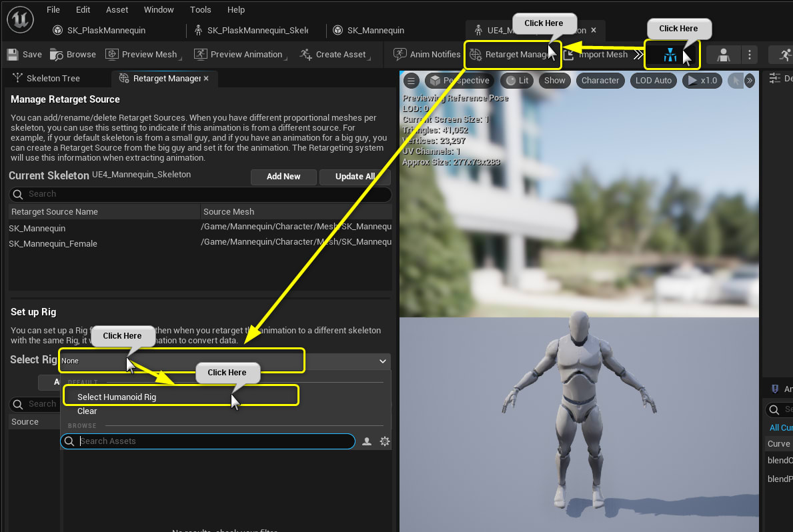Click the Retarget Source Name column header

click(104, 212)
